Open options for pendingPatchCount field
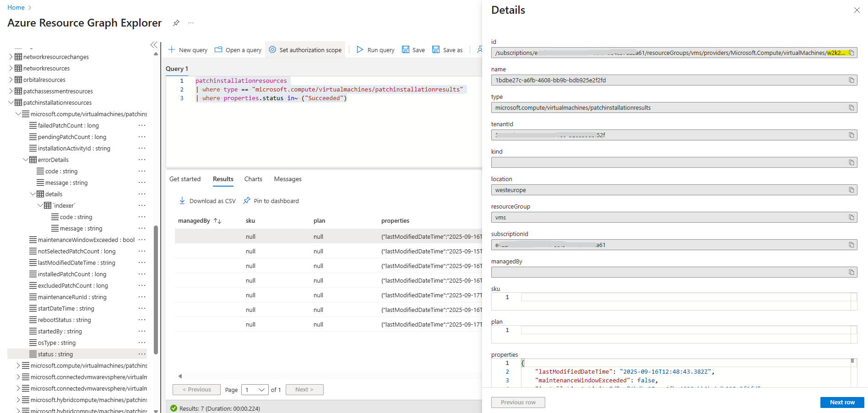This screenshot has width=868, height=413. pyautogui.click(x=142, y=137)
